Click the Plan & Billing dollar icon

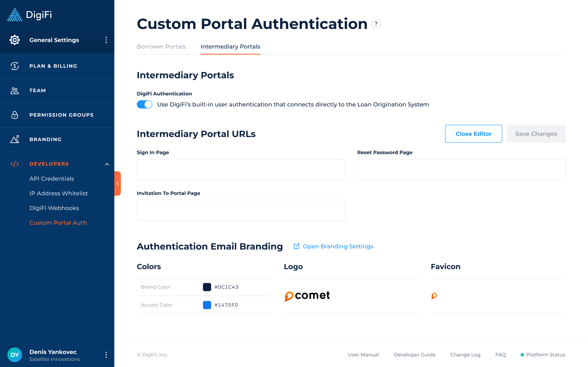14,66
